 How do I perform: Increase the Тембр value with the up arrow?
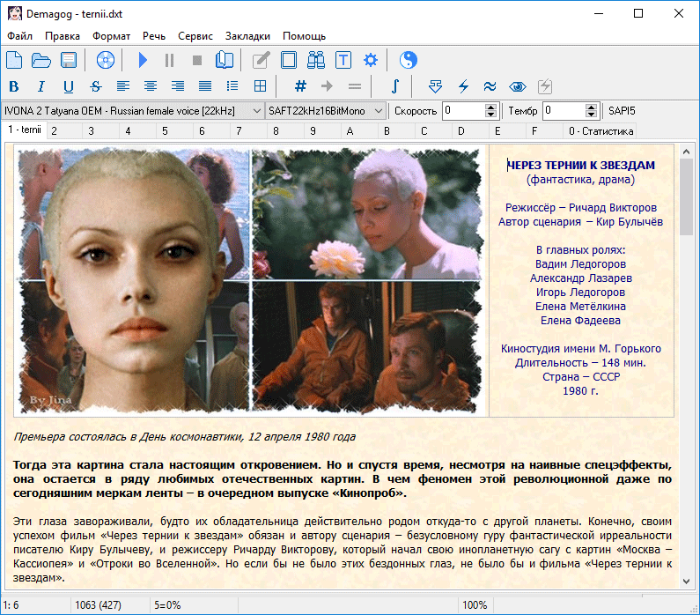[591, 107]
